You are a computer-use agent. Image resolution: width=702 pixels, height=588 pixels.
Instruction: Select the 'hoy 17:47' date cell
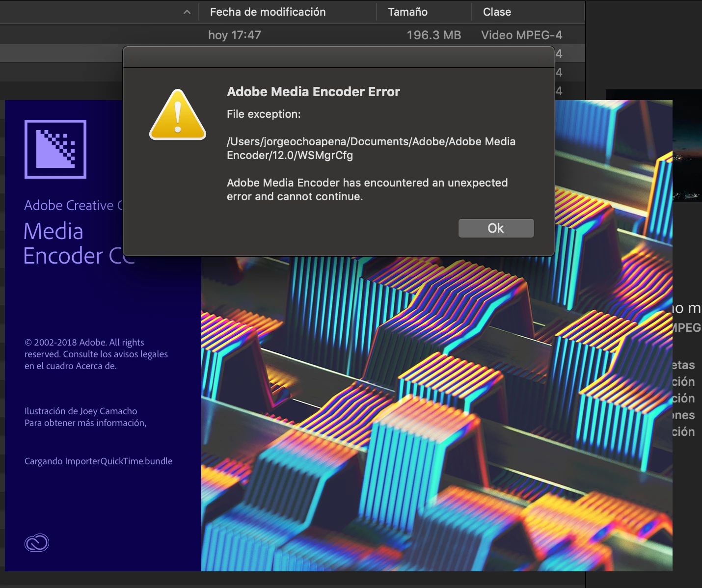click(235, 35)
